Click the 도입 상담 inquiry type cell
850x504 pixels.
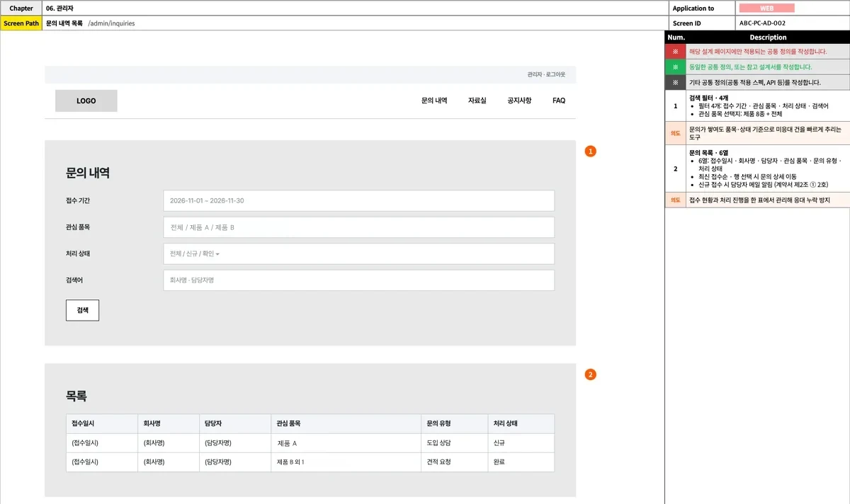pyautogui.click(x=454, y=443)
